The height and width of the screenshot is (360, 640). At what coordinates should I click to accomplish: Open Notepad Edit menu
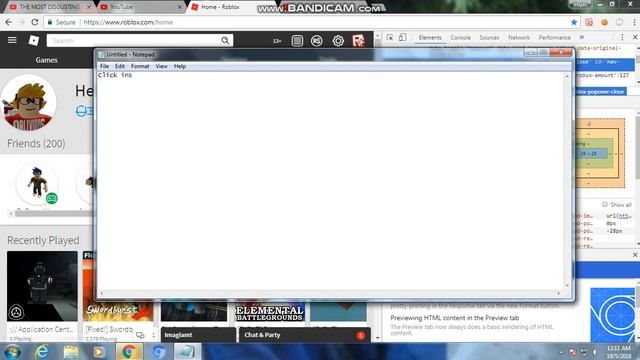tap(120, 66)
